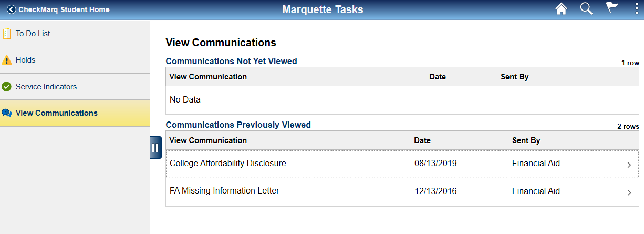644x234 pixels.
Task: Open the To Do List menu item
Action: coord(33,34)
